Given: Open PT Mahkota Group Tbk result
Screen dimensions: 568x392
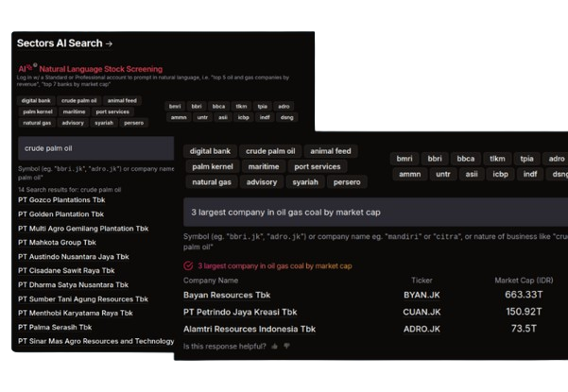Looking at the screenshot, I should pos(57,243).
